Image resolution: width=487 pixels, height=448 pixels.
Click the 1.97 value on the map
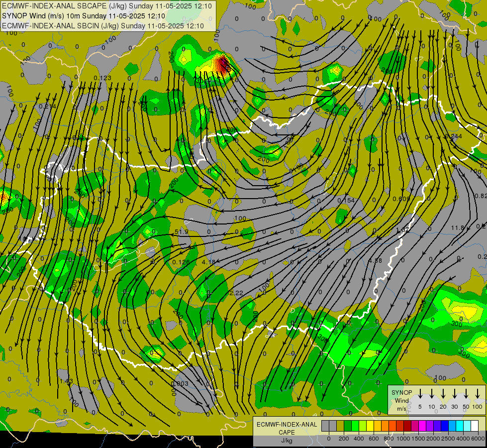coord(403,230)
